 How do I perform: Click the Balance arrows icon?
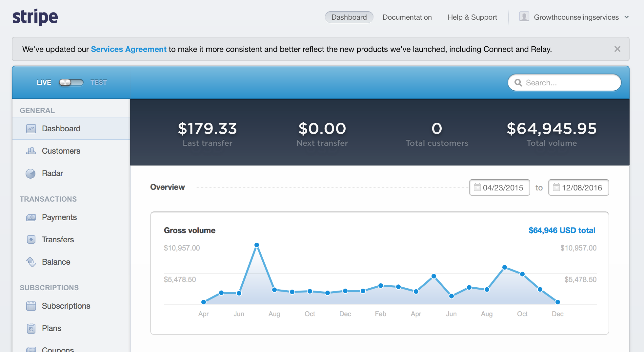[31, 262]
